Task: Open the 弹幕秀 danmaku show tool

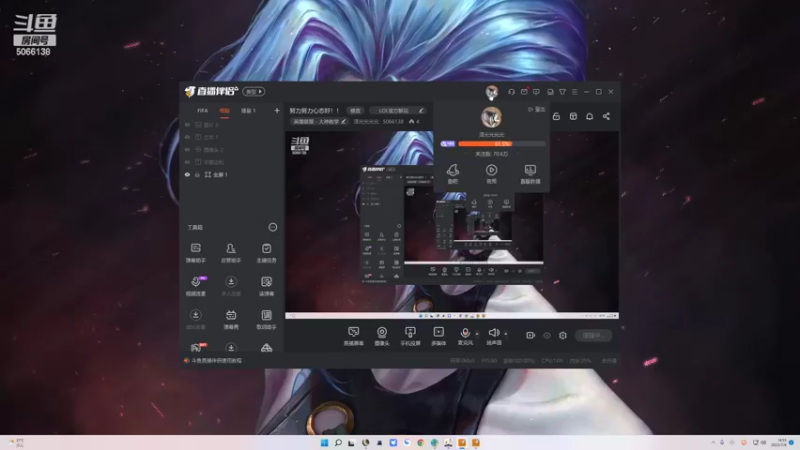Action: pyautogui.click(x=231, y=319)
